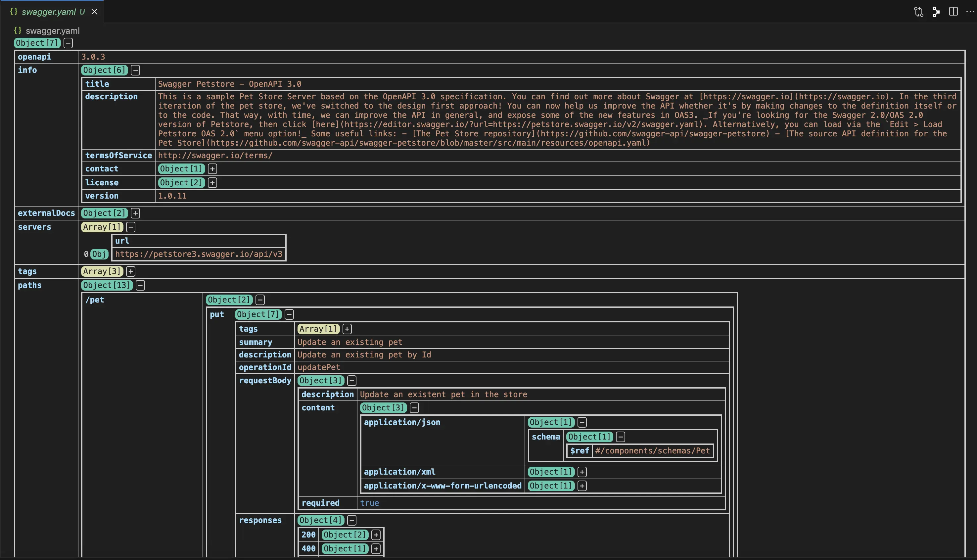Expand the contact Object[1] node
The height and width of the screenshot is (560, 977).
point(212,168)
